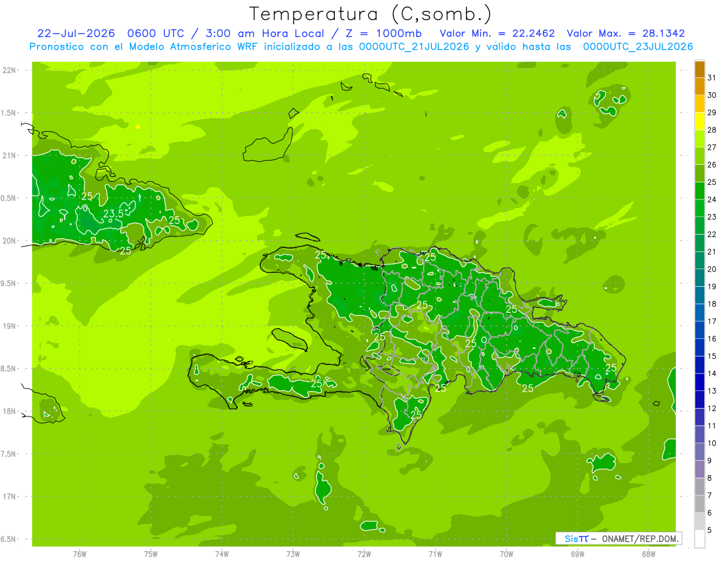Click the "21" value on the color scale
The image size is (728, 562).
(712, 252)
